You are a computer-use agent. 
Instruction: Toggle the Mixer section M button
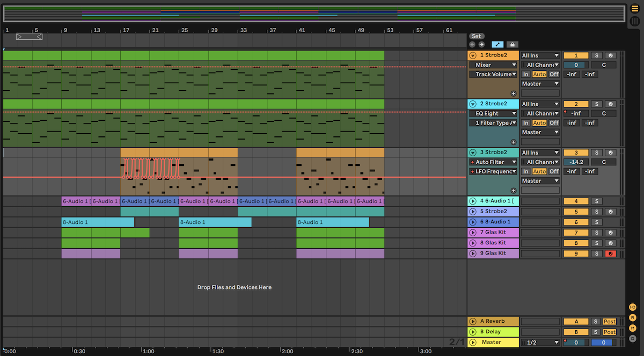pos(633,328)
